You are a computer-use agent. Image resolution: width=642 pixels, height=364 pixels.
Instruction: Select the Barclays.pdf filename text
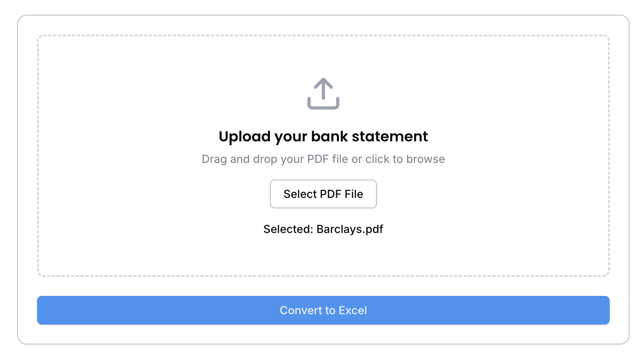pyautogui.click(x=350, y=229)
